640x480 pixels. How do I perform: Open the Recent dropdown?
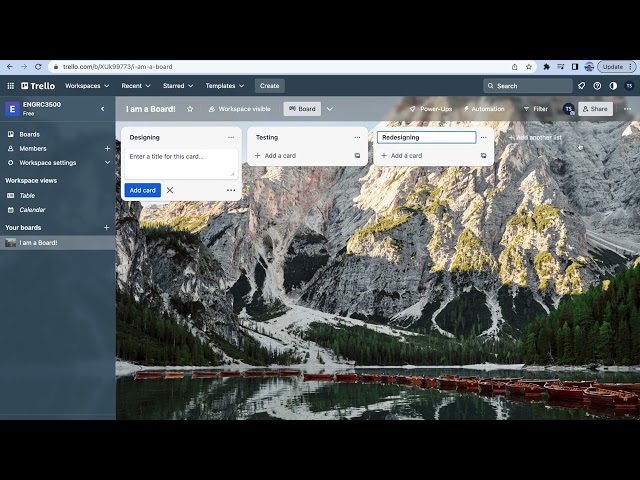[x=136, y=86]
